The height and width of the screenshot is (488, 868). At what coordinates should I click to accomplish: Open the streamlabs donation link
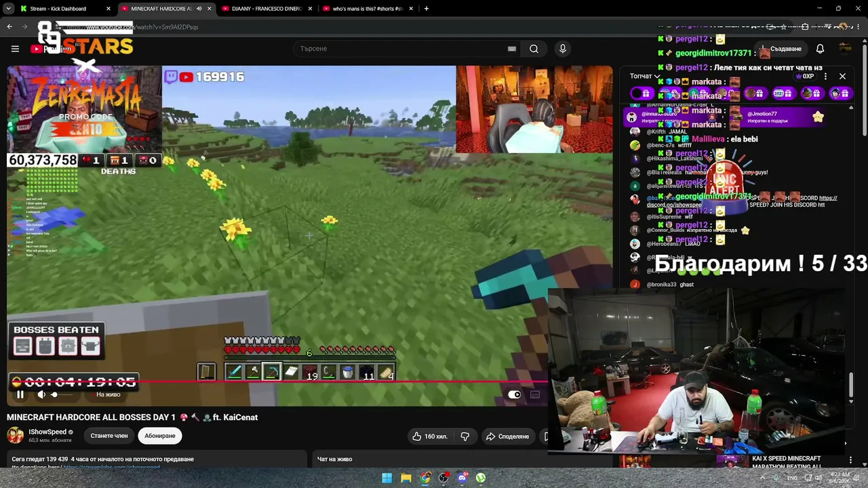coord(112,467)
